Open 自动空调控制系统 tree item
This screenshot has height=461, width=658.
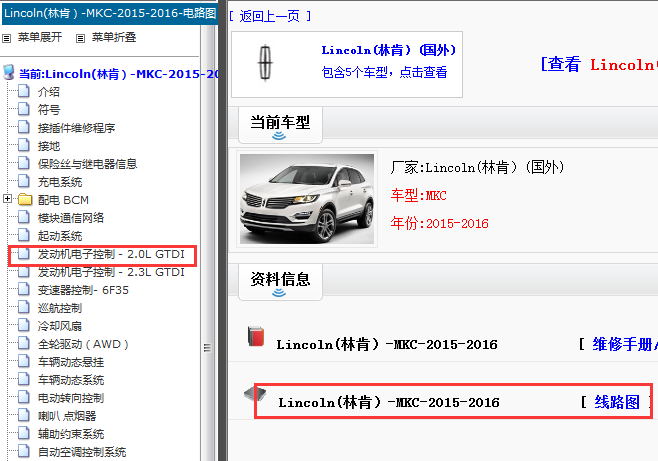click(x=81, y=453)
